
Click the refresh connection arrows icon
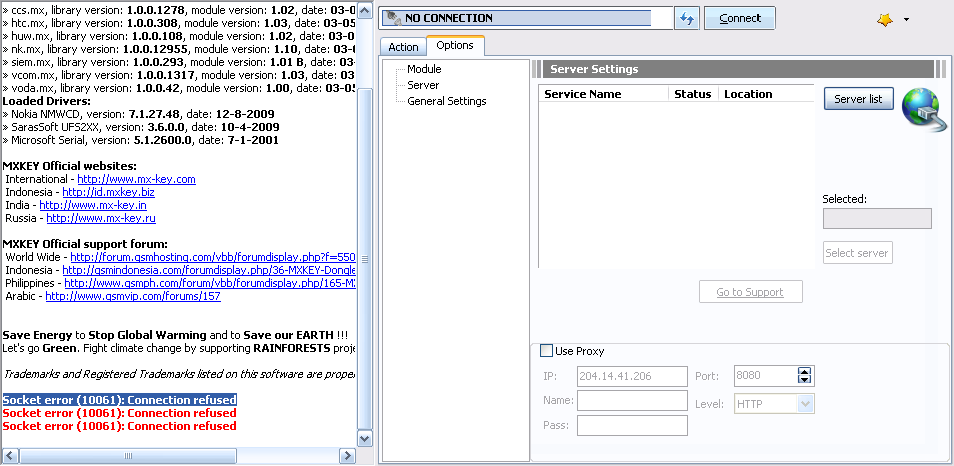[687, 18]
